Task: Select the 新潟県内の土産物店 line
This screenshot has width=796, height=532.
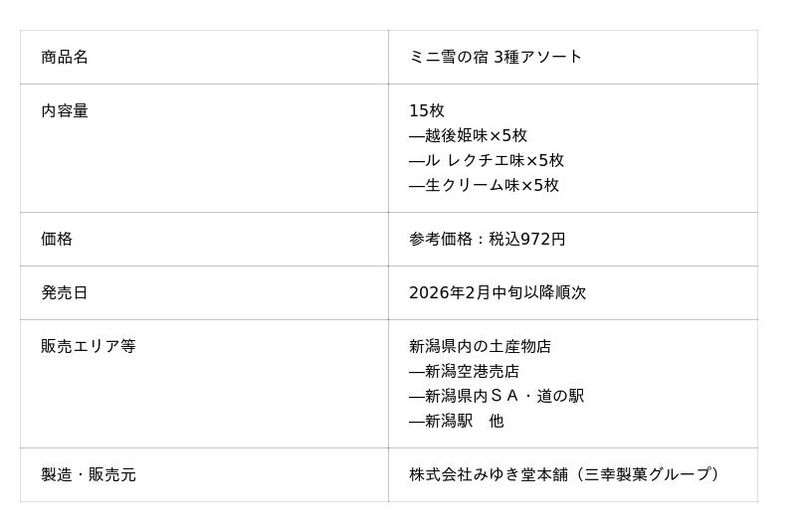Action: (x=480, y=346)
